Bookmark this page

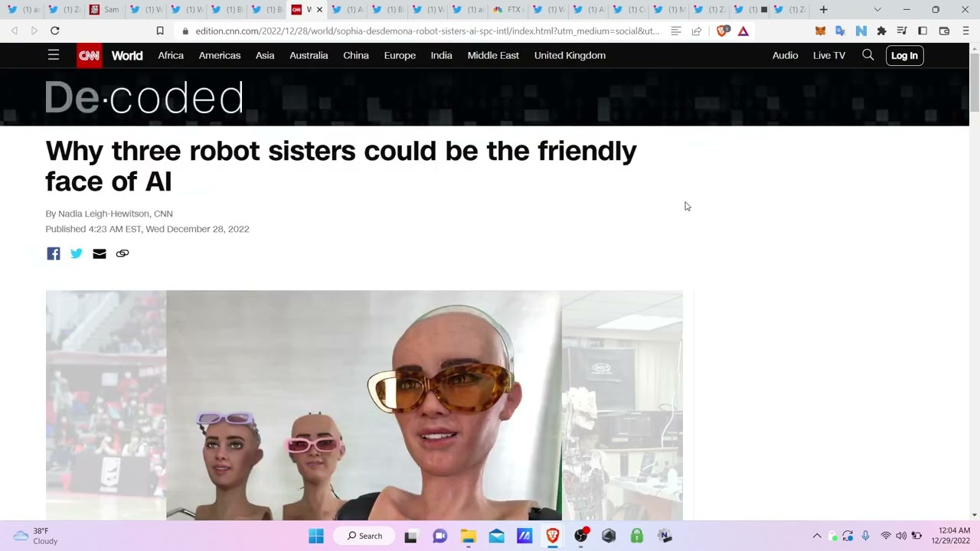point(160,31)
